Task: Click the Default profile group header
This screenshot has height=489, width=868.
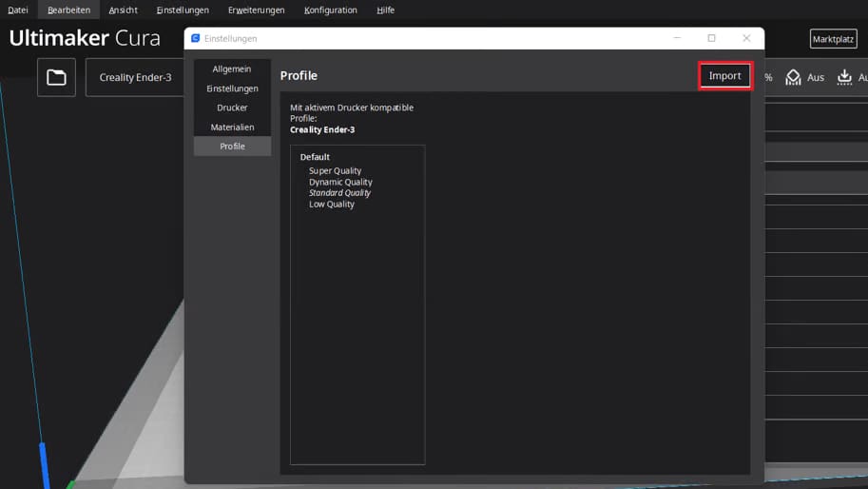Action: (x=315, y=157)
